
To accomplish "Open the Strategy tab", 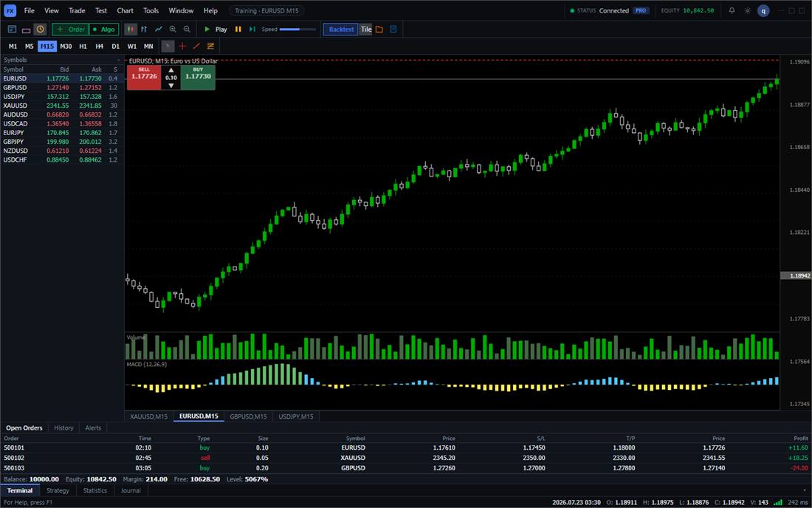I will 58,490.
